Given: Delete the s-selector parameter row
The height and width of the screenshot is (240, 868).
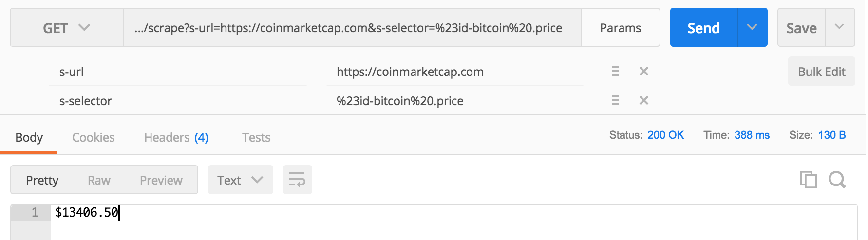Looking at the screenshot, I should [643, 101].
